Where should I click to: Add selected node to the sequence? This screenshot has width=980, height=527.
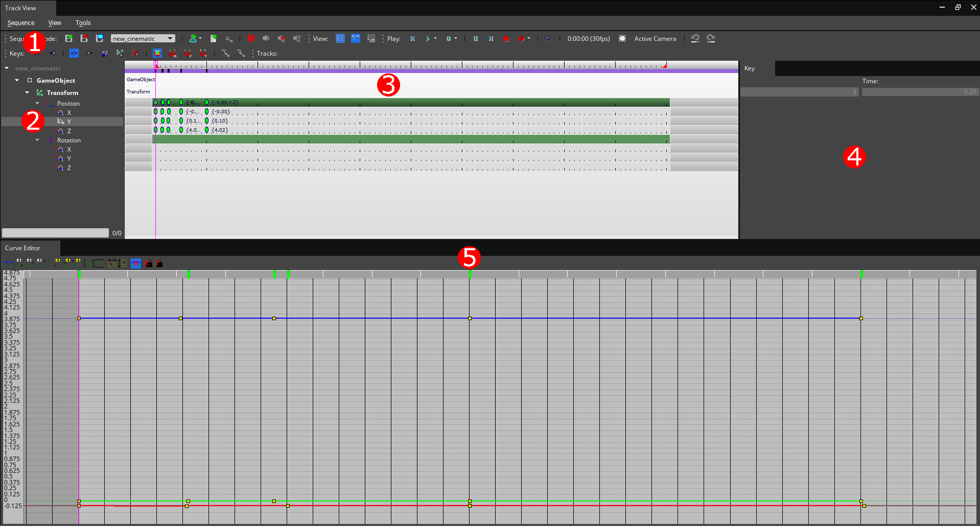193,38
